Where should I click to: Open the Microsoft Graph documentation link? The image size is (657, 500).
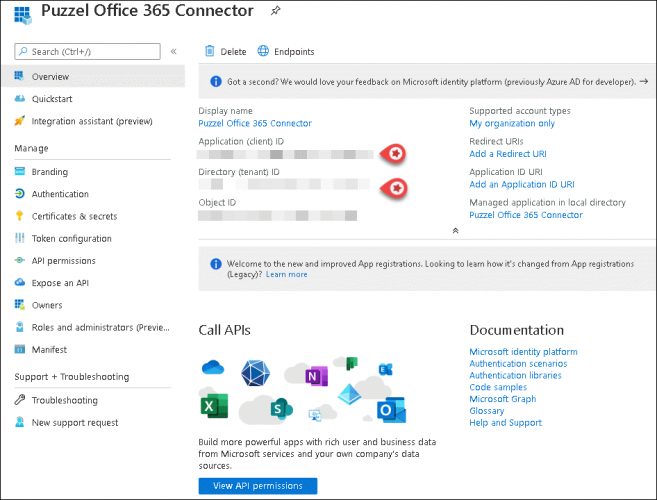pos(502,399)
